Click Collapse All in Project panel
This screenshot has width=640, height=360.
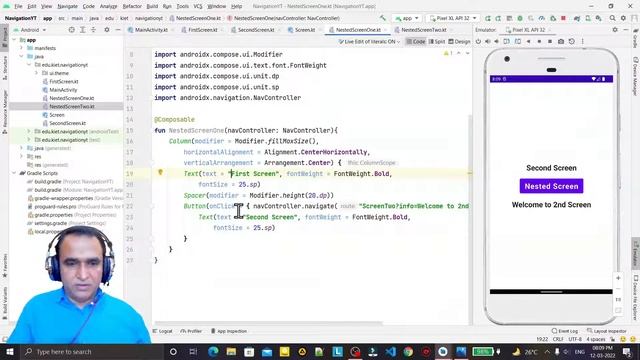pyautogui.click(x=93, y=30)
